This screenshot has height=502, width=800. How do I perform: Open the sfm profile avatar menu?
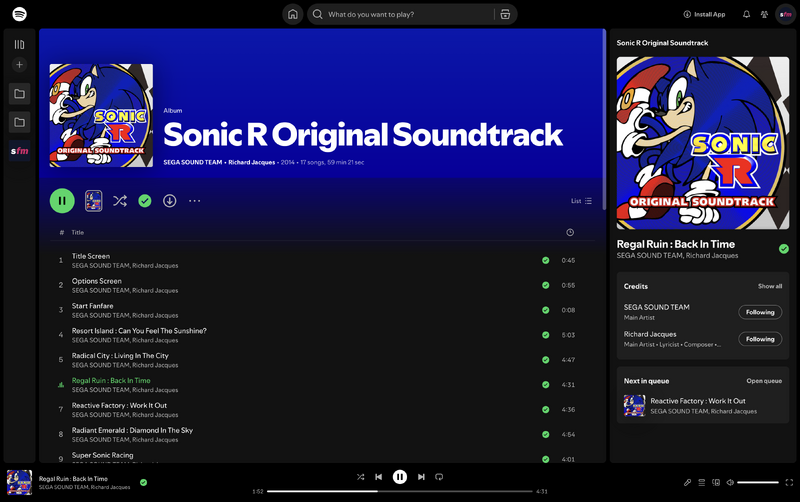pos(786,14)
